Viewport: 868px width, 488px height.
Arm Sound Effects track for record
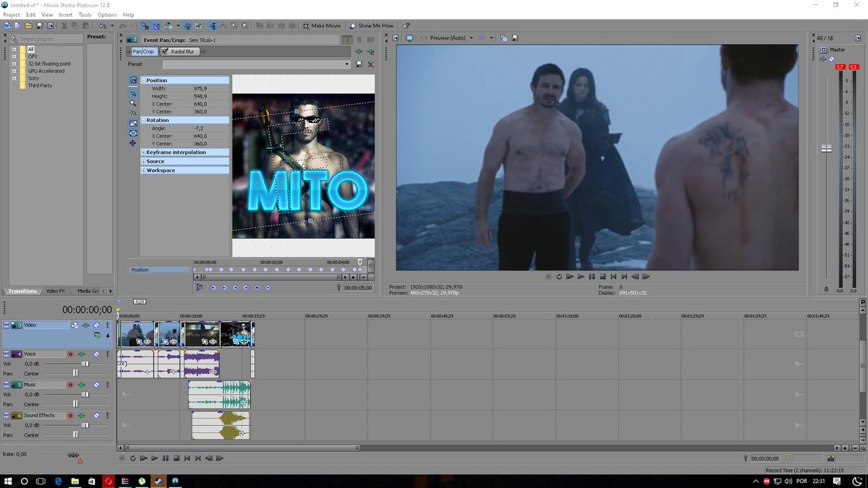pyautogui.click(x=70, y=416)
